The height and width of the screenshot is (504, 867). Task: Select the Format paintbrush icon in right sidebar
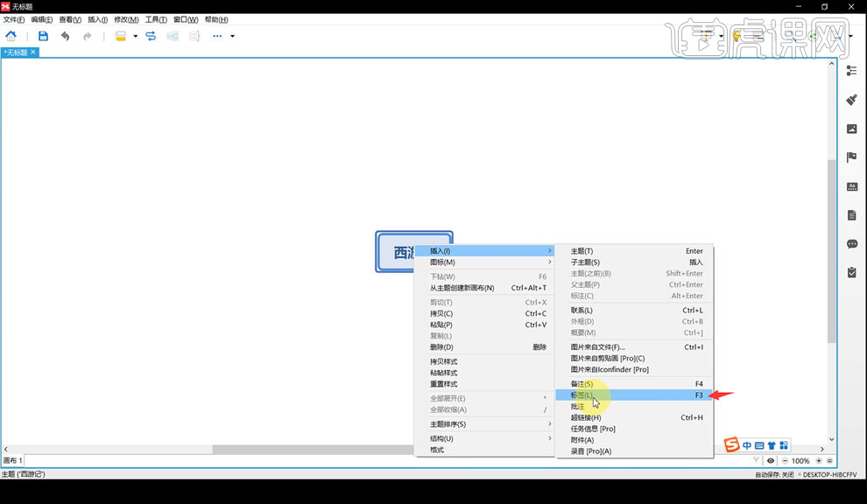coord(852,99)
